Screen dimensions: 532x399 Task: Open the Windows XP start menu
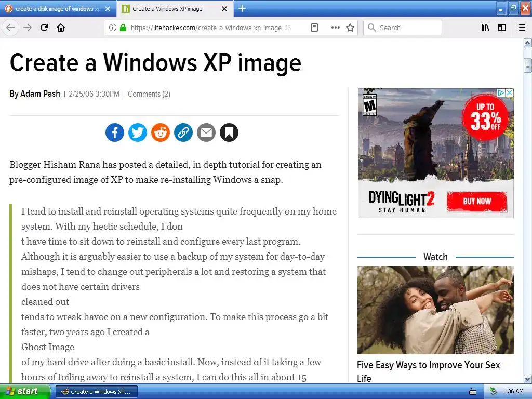[25, 392]
